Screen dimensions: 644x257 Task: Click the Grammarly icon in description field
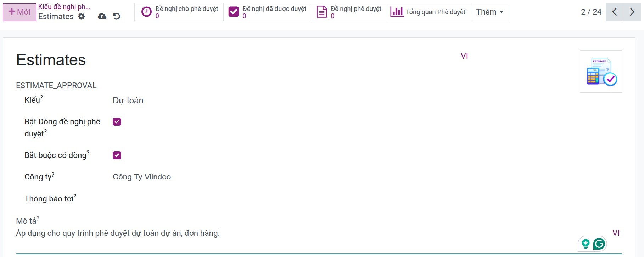click(599, 244)
